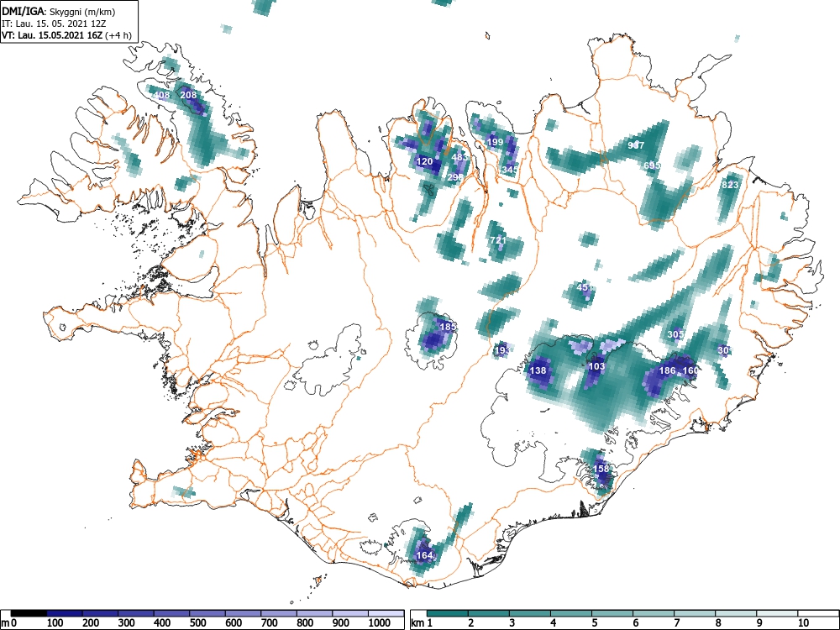The image size is (840, 630).
Task: Pick the map value 199
Action: pyautogui.click(x=495, y=142)
